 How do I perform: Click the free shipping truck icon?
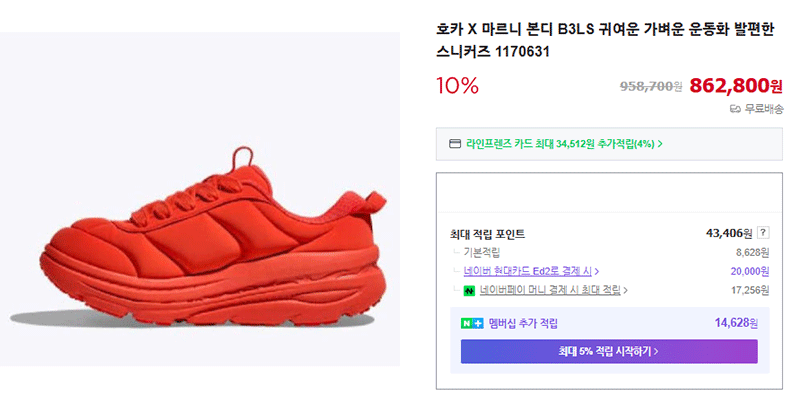735,109
